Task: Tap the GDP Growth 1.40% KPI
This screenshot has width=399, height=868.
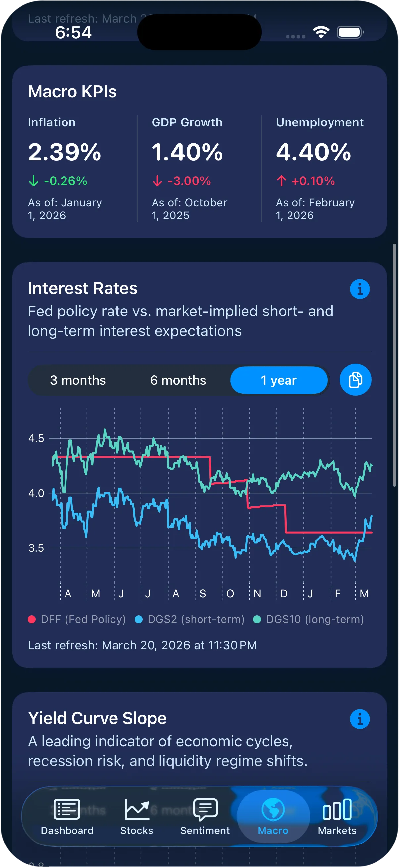Action: click(x=188, y=152)
